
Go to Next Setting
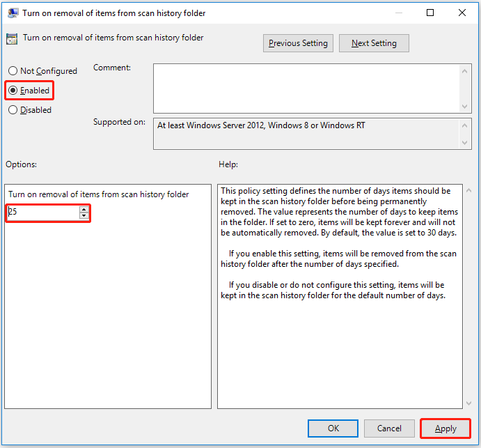pyautogui.click(x=374, y=43)
